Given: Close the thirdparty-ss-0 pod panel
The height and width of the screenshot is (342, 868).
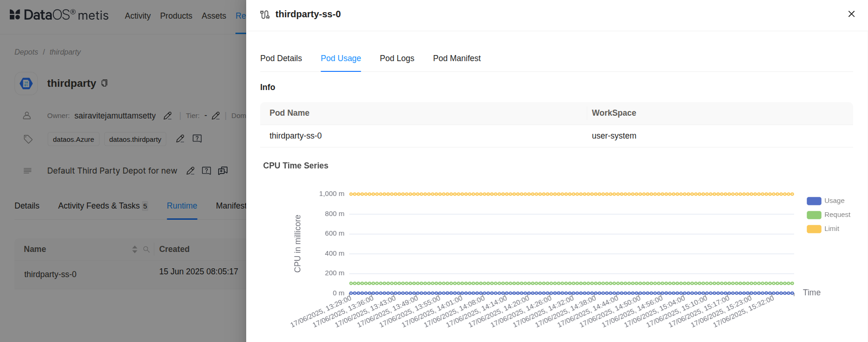Looking at the screenshot, I should [x=851, y=14].
